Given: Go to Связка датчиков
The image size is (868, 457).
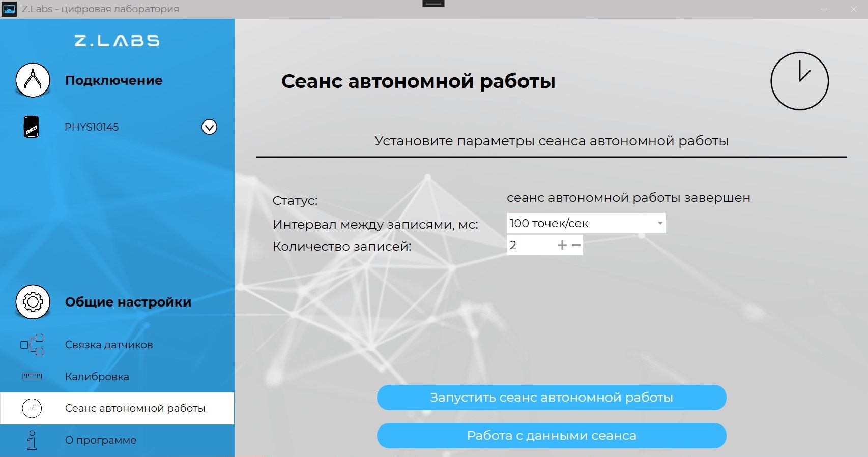Looking at the screenshot, I should (x=109, y=345).
